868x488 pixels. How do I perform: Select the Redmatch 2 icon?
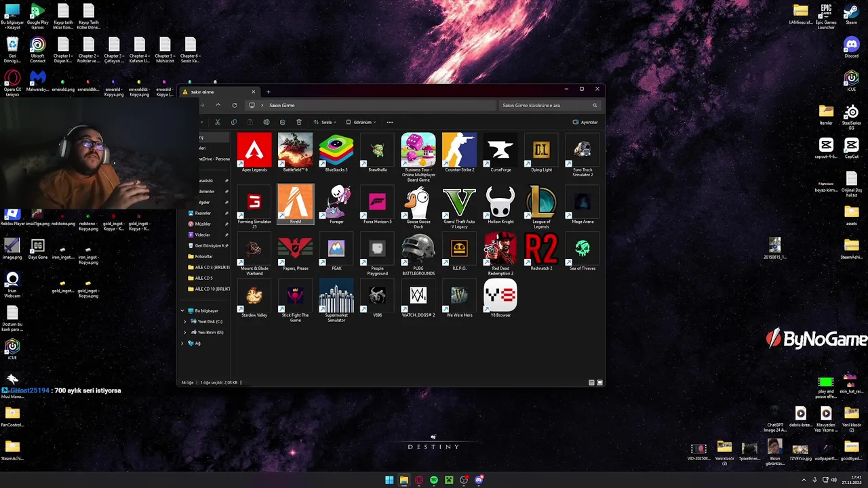tap(541, 251)
